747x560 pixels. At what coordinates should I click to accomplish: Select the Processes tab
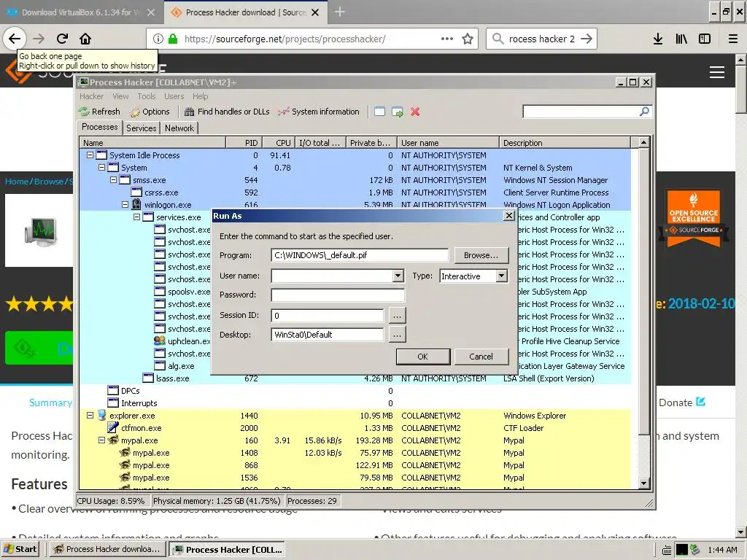click(x=99, y=127)
